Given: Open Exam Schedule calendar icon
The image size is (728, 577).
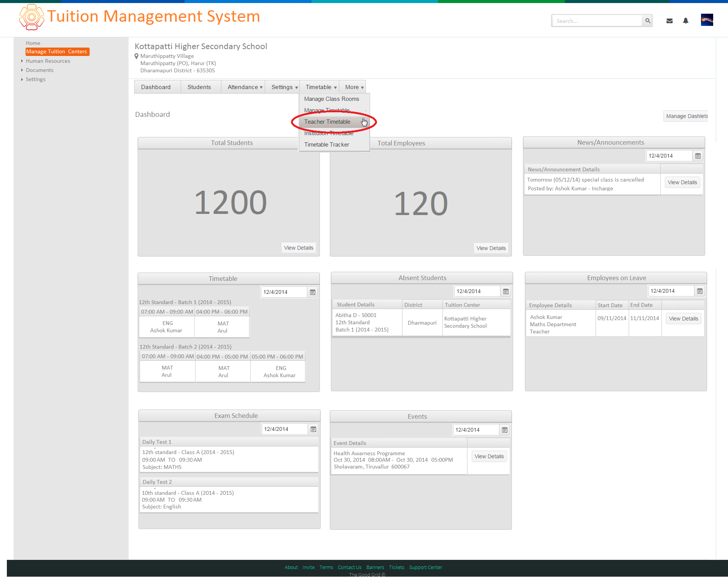Looking at the screenshot, I should [x=313, y=429].
